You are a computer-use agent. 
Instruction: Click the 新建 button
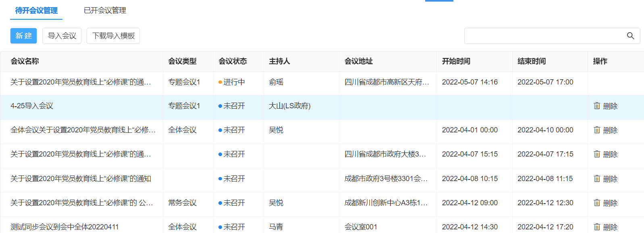pos(23,36)
